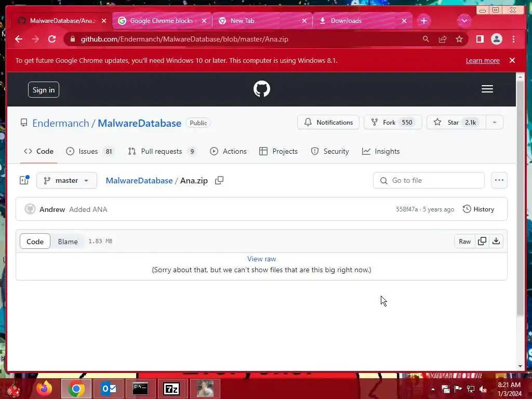
Task: Open the hamburger menu in GitHub header
Action: pos(487,89)
